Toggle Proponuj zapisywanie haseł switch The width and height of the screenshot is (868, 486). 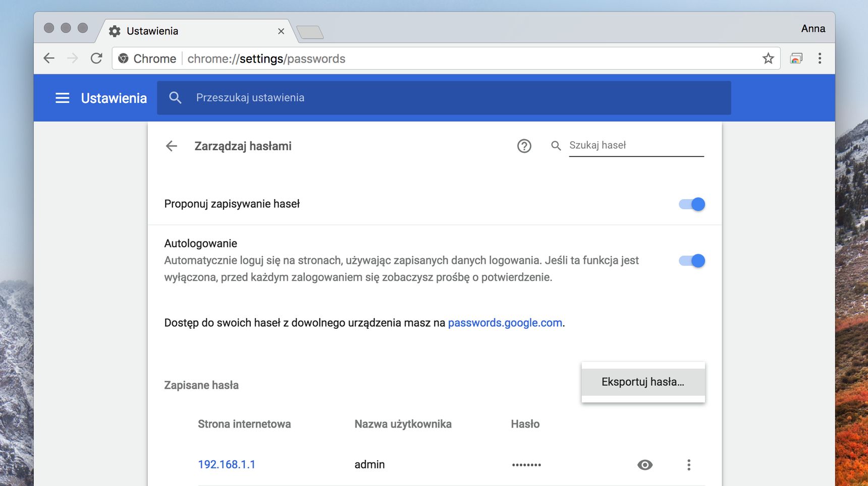(692, 204)
